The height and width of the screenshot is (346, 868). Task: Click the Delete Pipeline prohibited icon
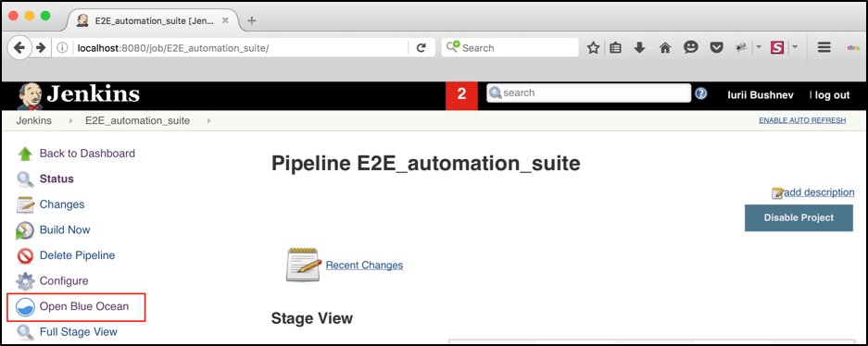click(x=25, y=256)
